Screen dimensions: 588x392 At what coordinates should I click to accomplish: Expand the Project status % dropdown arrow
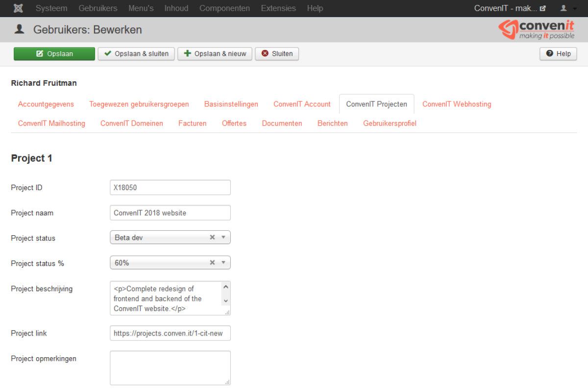[x=223, y=263]
